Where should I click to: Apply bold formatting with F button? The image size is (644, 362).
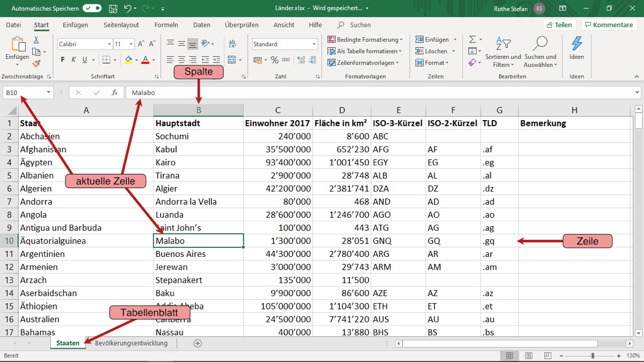[63, 60]
